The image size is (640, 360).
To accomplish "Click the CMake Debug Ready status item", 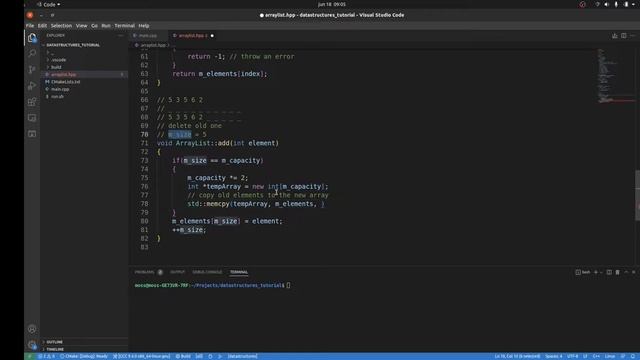I will 84,356.
